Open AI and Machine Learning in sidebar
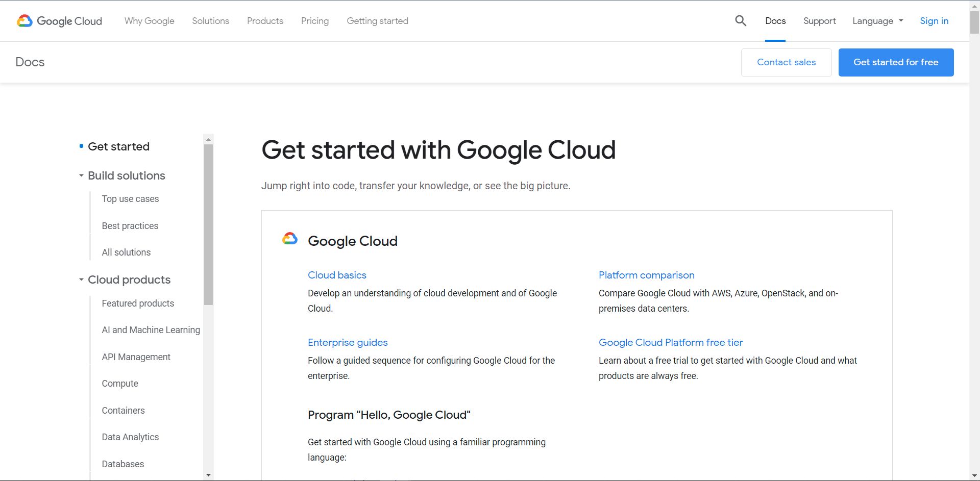Image resolution: width=980 pixels, height=481 pixels. [x=151, y=330]
